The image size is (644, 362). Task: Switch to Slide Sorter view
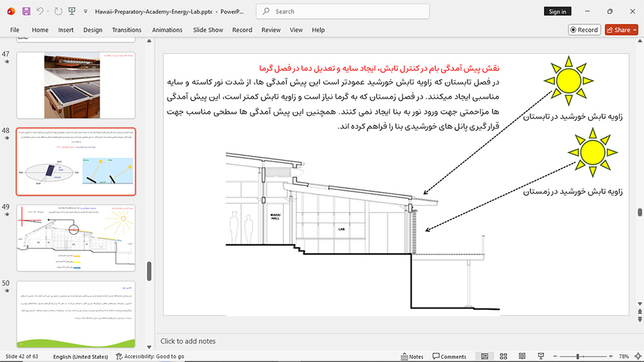[504, 356]
